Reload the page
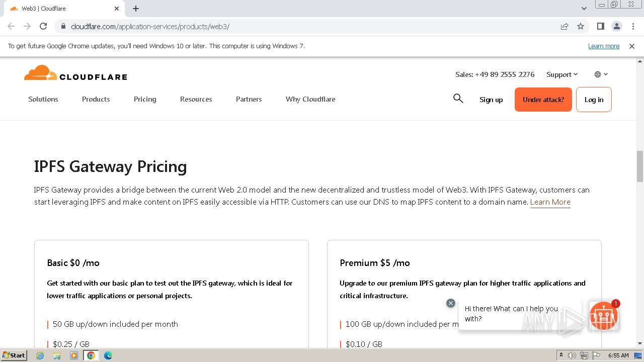 43,26
